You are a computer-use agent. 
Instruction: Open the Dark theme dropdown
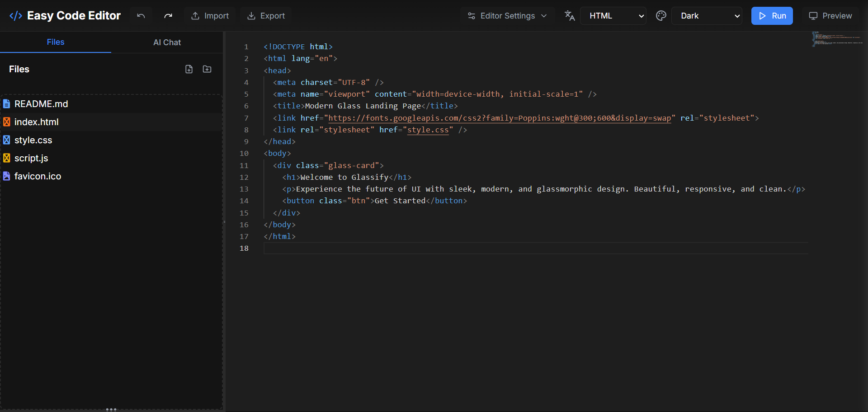coord(707,16)
